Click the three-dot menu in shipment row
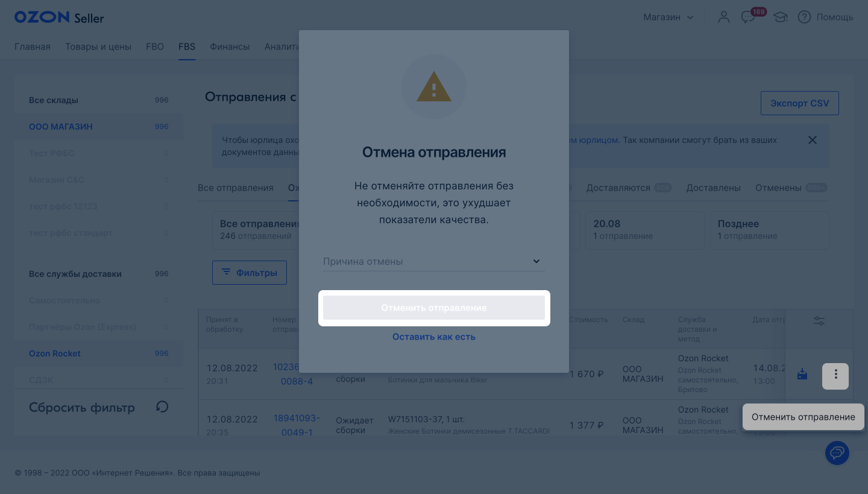The width and height of the screenshot is (868, 494). pos(835,376)
